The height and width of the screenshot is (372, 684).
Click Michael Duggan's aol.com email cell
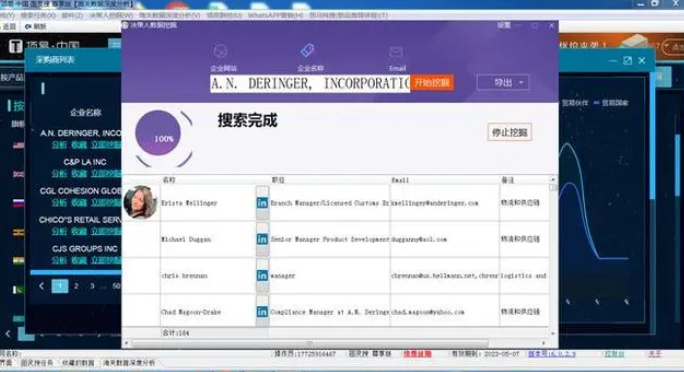(x=445, y=239)
